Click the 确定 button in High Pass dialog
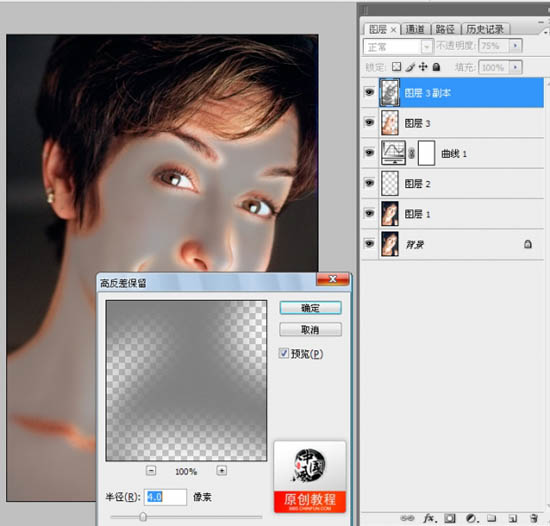The width and height of the screenshot is (550, 526). (310, 308)
